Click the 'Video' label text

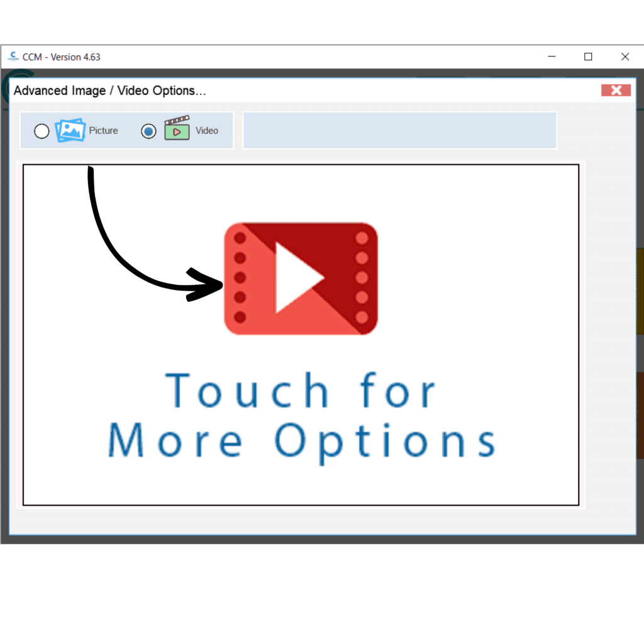206,131
